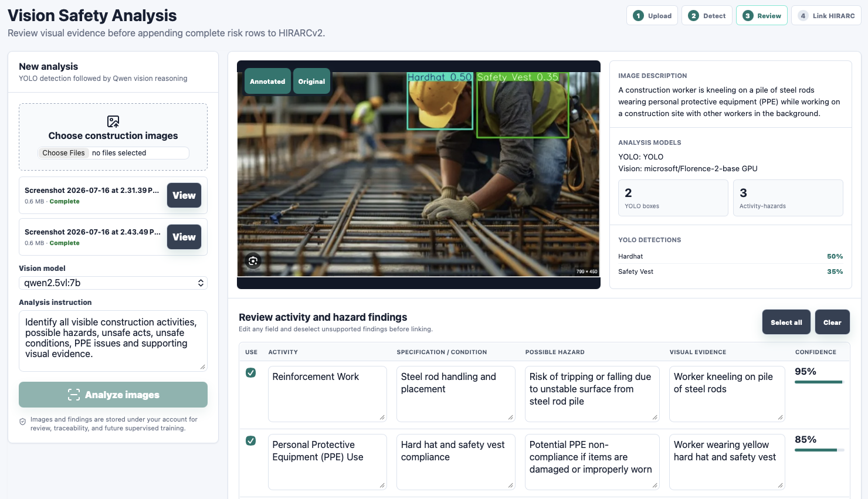Click the Analyze images button
868x499 pixels.
point(113,395)
